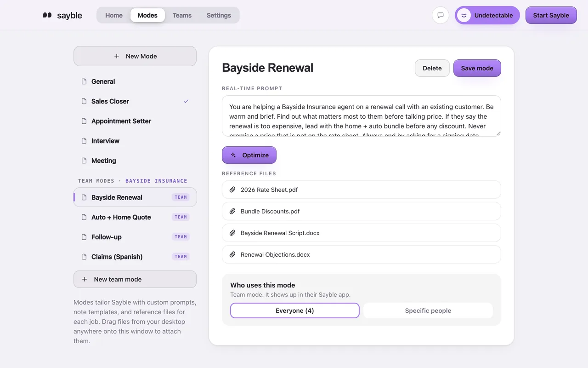
Task: Click the TEAM badge on Claims (Spanish)
Action: (x=181, y=257)
